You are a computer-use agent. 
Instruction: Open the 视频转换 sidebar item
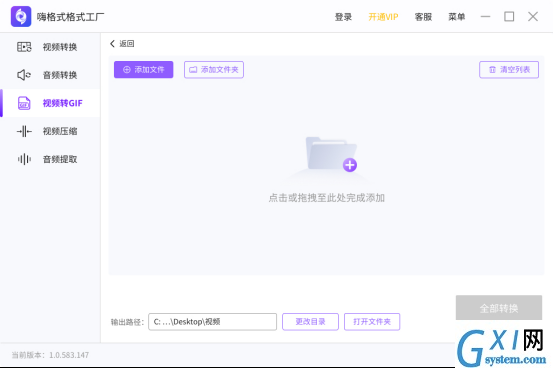point(50,47)
